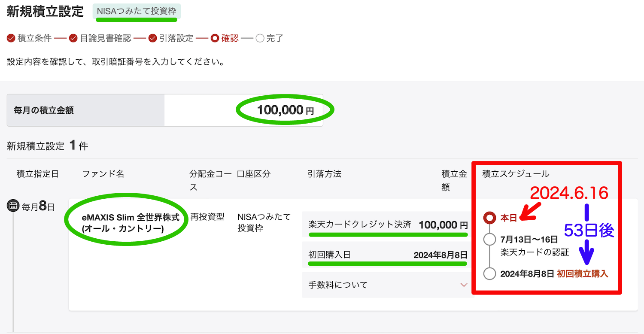Click the 100,000 円 monthly amount value
The image size is (644, 334).
click(x=286, y=110)
